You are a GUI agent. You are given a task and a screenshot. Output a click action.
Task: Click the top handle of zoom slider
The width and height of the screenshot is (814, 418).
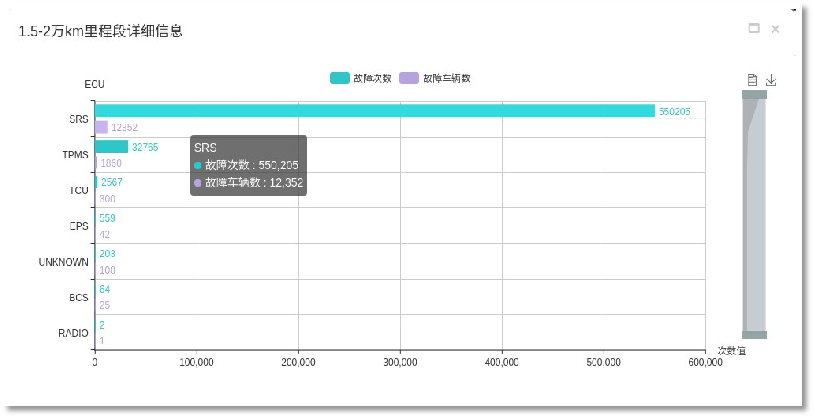click(x=754, y=94)
